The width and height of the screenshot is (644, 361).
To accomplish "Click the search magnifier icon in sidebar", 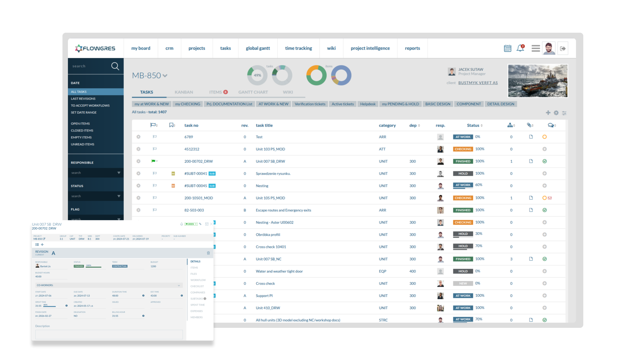I will (115, 66).
